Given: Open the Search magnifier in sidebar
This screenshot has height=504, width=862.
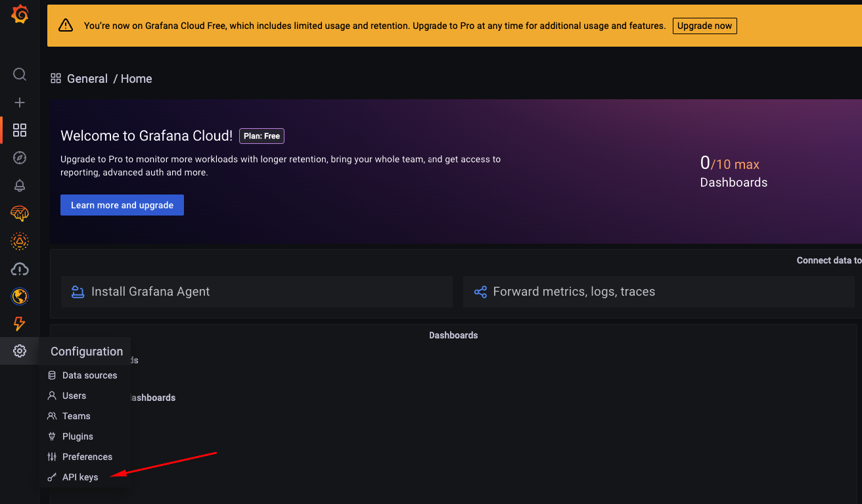Looking at the screenshot, I should pyautogui.click(x=20, y=74).
